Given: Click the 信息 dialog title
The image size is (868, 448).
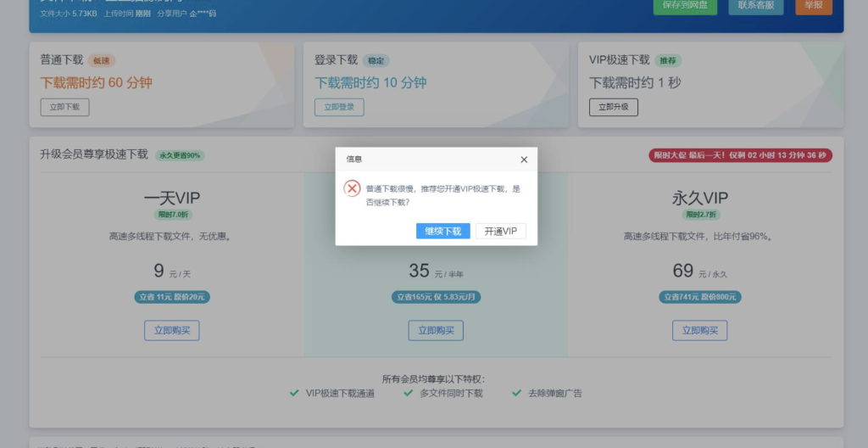Looking at the screenshot, I should [x=354, y=160].
